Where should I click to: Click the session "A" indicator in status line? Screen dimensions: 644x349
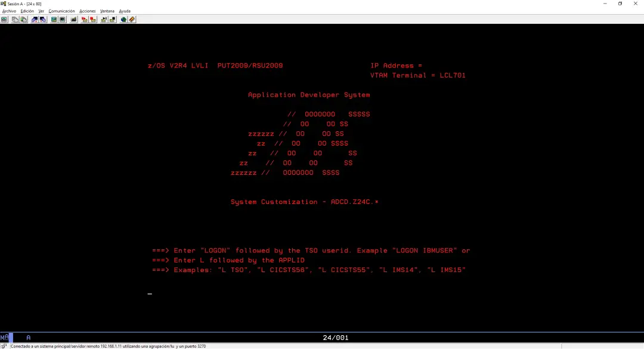(x=29, y=338)
